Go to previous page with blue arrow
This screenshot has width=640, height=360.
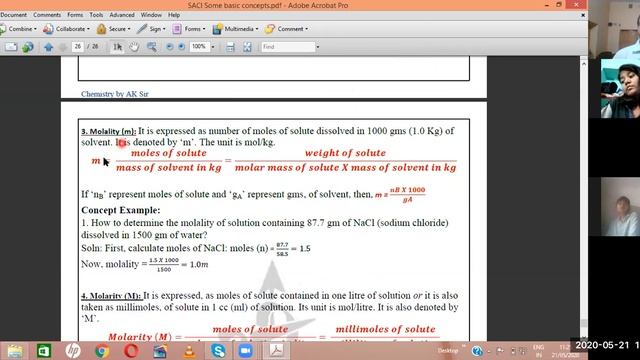click(49, 47)
